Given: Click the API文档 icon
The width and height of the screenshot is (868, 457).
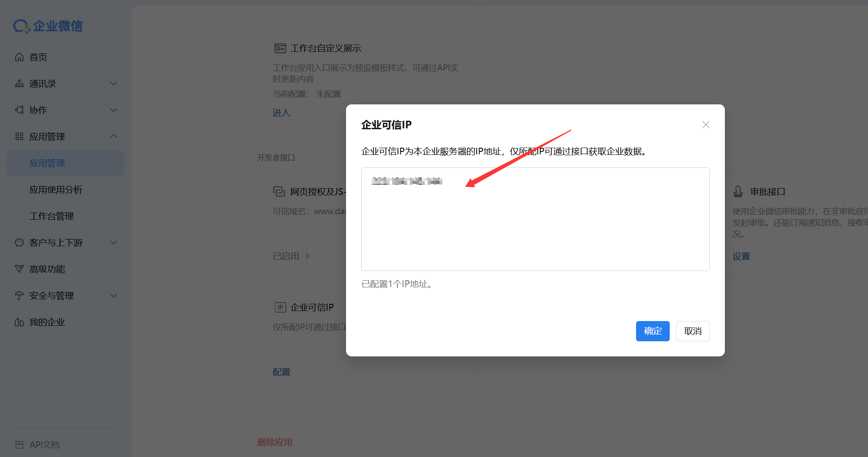Looking at the screenshot, I should point(19,444).
